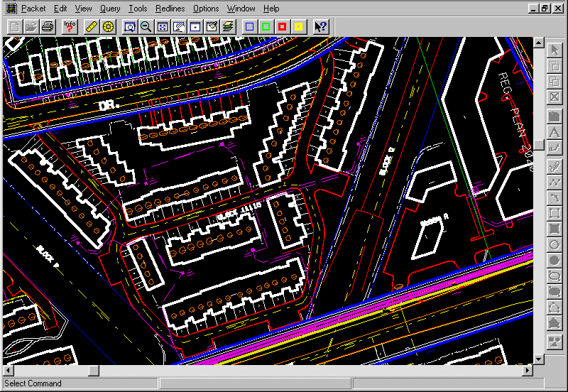This screenshot has width=568, height=392.
Task: Choose the text 'A' redline tool
Action: point(555,131)
